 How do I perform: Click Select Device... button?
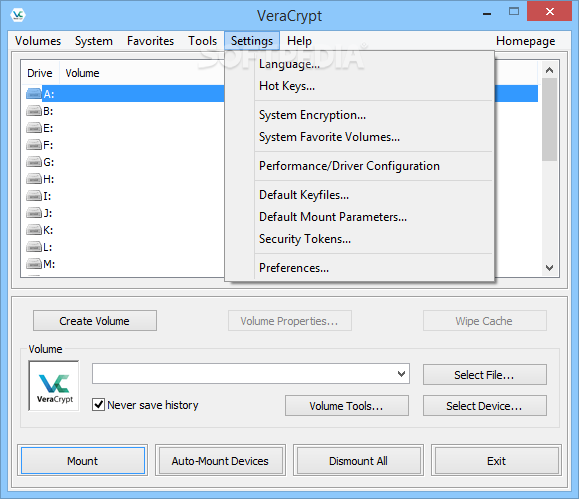(x=484, y=406)
